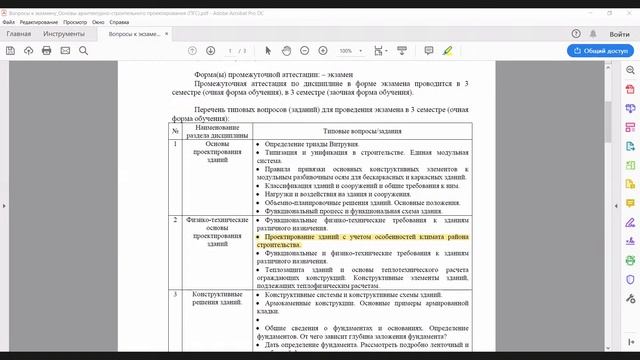The height and width of the screenshot is (360, 640).
Task: Click the Нагрузки и воздействия на здания line
Action: click(338, 194)
